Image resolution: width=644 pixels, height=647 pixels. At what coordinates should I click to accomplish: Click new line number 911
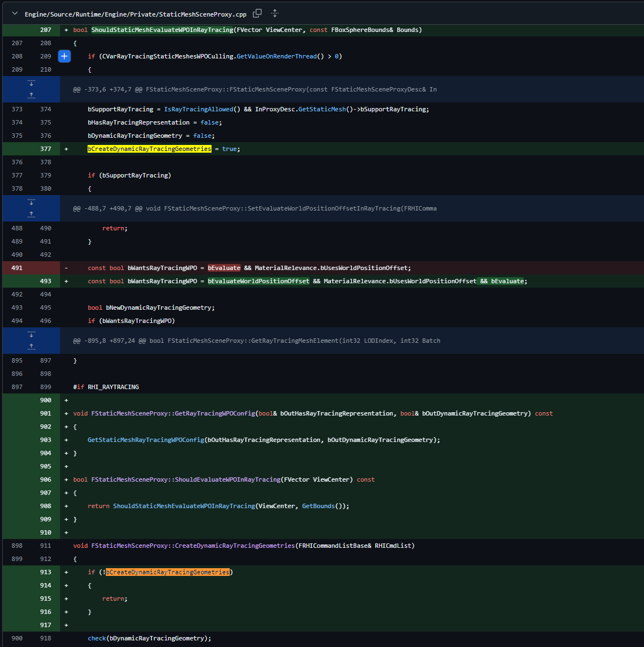click(46, 546)
